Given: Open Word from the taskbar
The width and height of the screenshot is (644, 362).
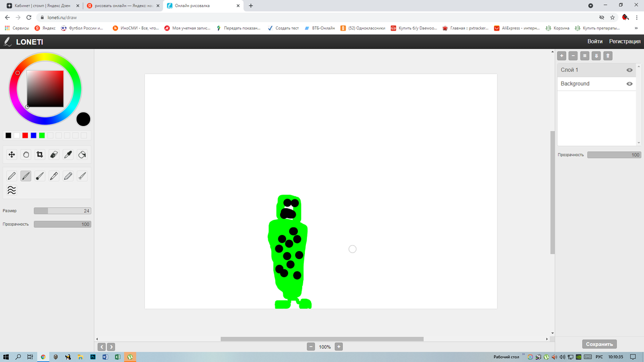Looking at the screenshot, I should (x=105, y=357).
